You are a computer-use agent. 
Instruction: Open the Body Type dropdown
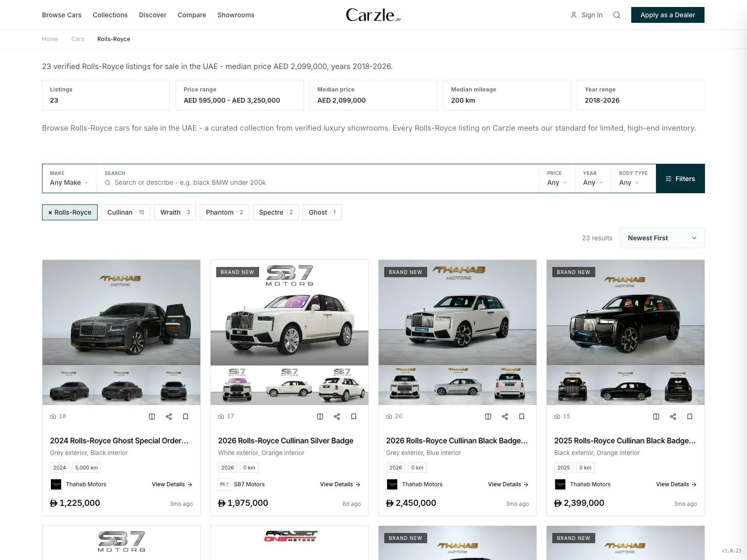pyautogui.click(x=633, y=179)
